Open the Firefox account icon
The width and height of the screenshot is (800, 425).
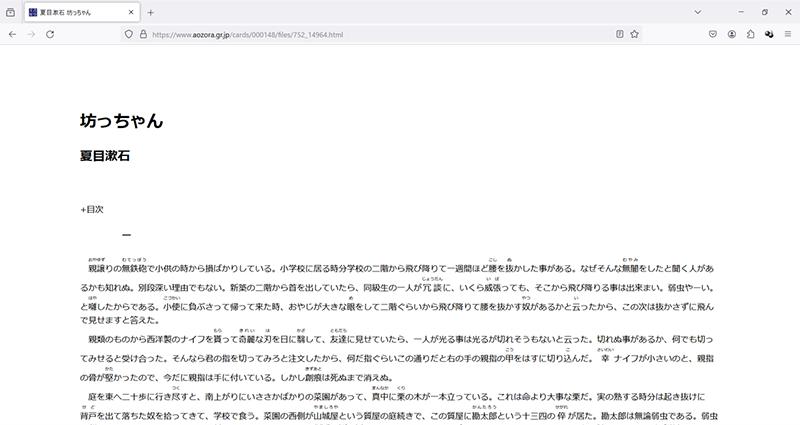tap(732, 34)
